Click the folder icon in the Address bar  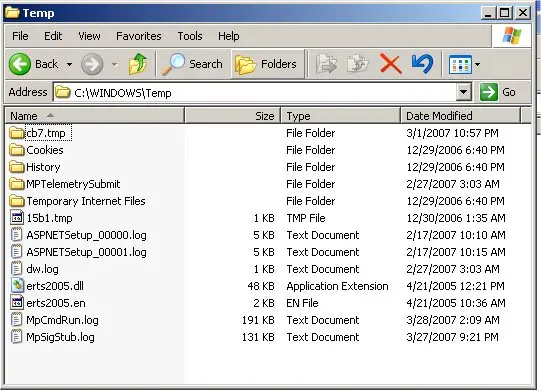click(x=63, y=92)
